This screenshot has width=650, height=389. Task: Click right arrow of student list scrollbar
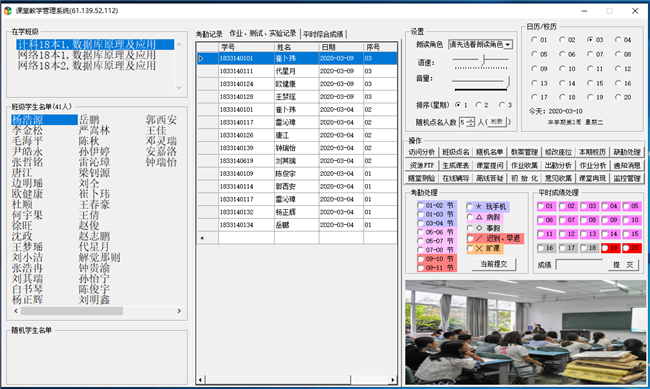179,311
